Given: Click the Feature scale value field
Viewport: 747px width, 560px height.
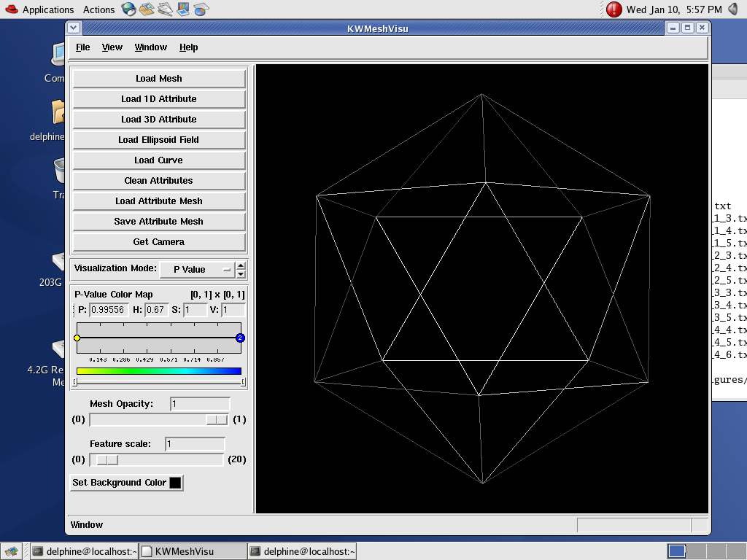Looking at the screenshot, I should 194,444.
